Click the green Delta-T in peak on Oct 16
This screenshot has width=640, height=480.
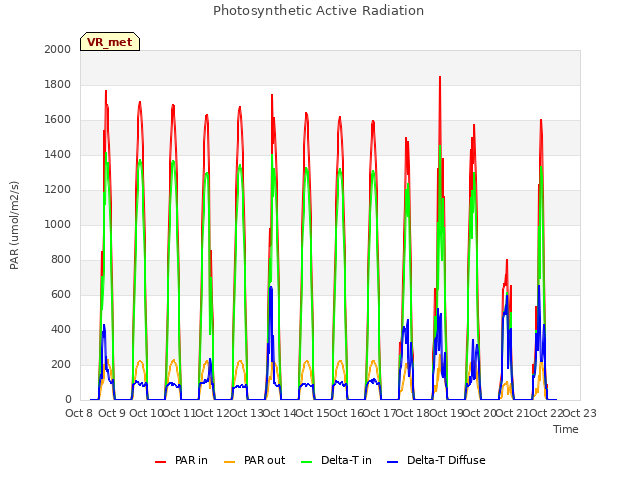tap(340, 169)
